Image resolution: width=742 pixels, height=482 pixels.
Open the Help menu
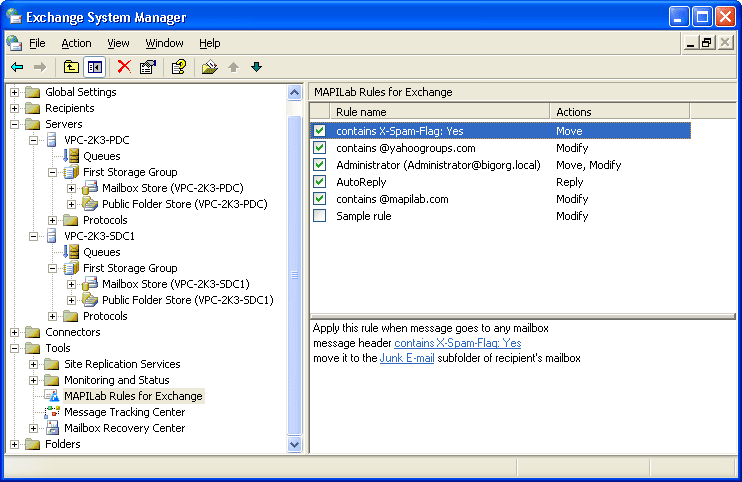tap(210, 43)
